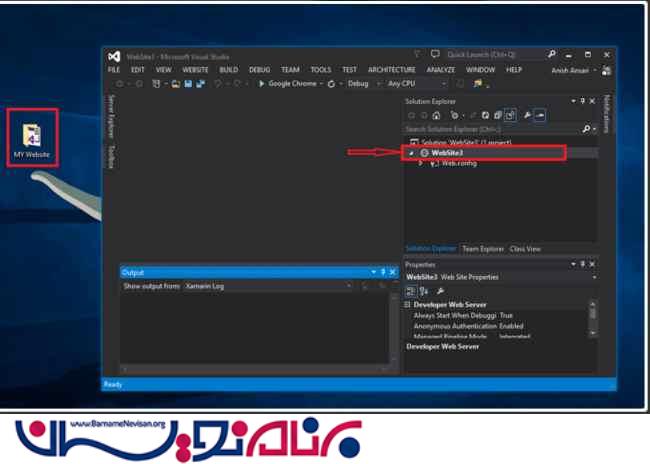Switch to the Team Explorer tab
Image resolution: width=650 pixels, height=464 pixels.
(x=483, y=249)
